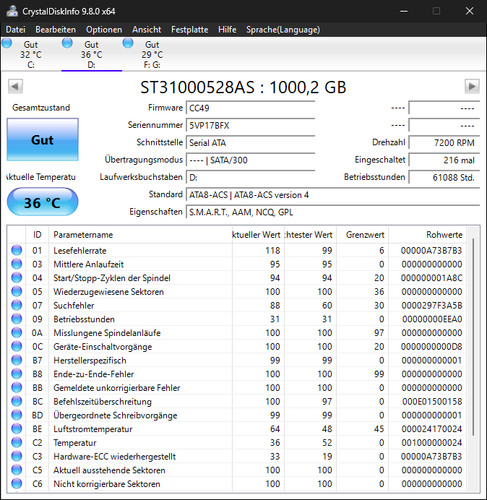Image resolution: width=487 pixels, height=500 pixels.
Task: Click status icon for C5 Aktuell ausstehende Sektoren
Action: (x=17, y=470)
